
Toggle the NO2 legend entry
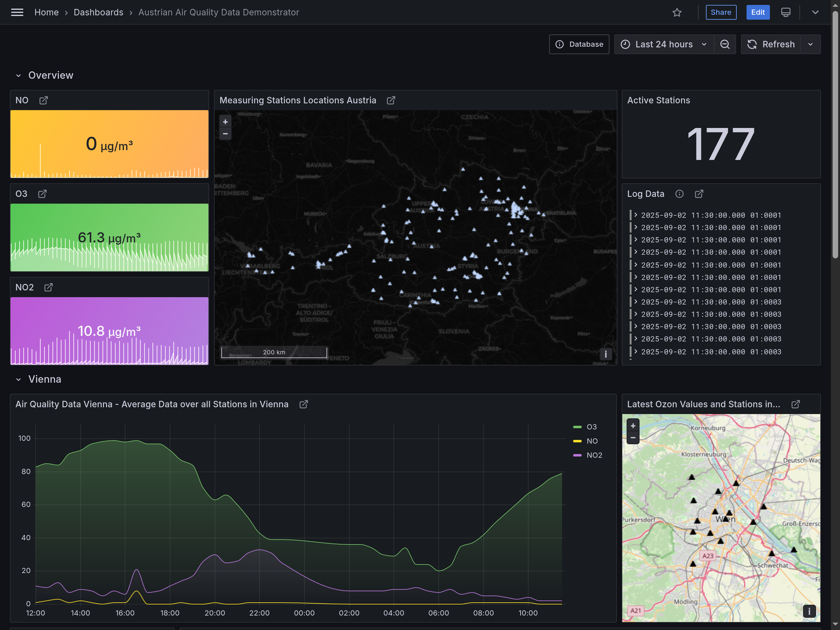[x=594, y=455]
